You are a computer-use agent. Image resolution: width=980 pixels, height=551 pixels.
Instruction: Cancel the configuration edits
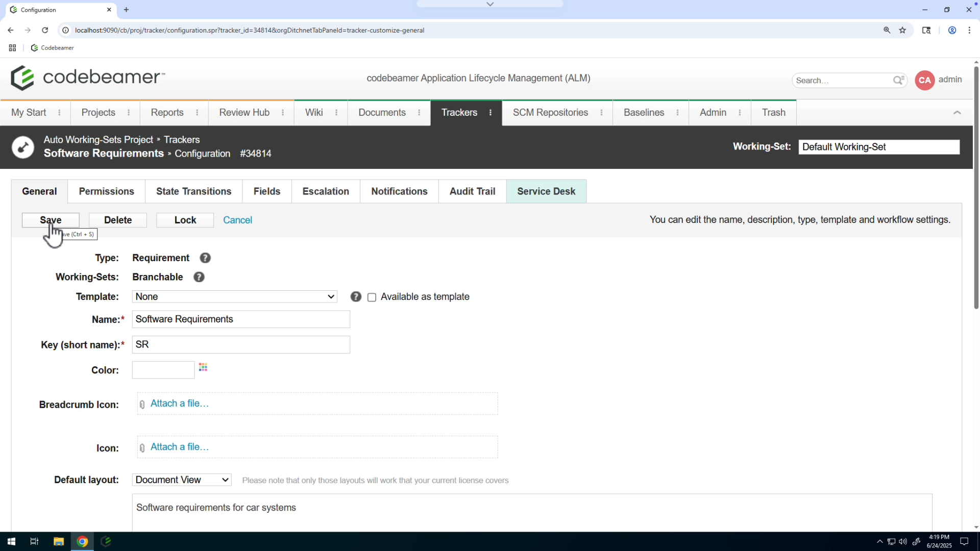(x=237, y=220)
